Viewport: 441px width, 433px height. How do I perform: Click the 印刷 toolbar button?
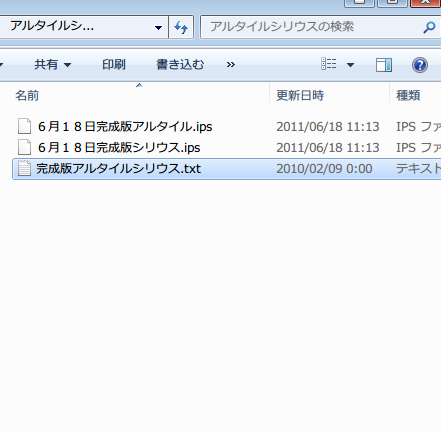[x=114, y=65]
